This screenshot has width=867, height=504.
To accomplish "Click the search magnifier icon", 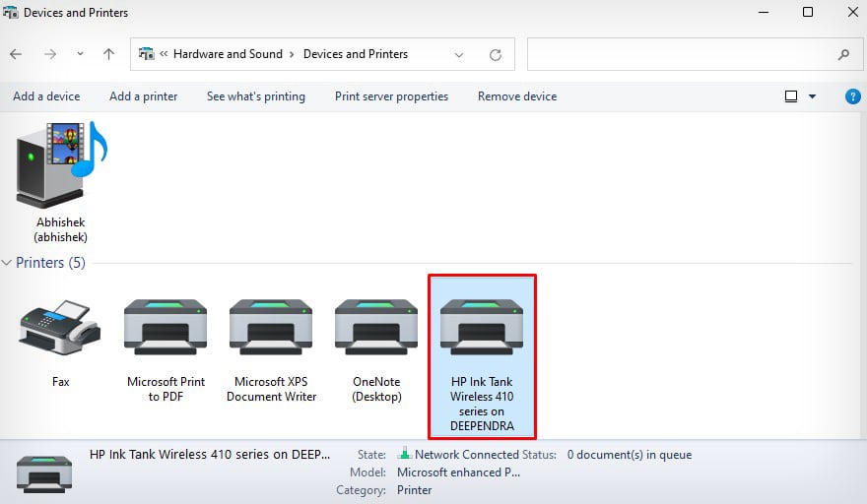I will tap(843, 55).
